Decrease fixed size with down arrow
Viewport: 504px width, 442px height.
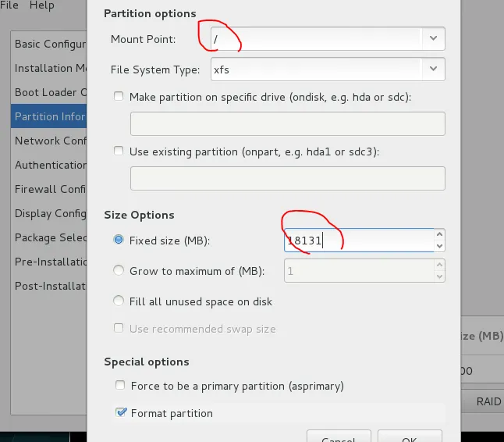439,246
